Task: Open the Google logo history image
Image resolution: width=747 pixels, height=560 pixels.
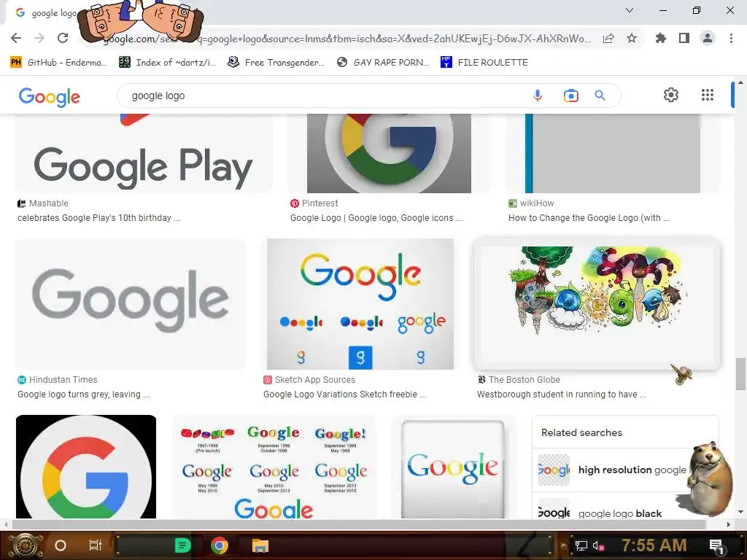Action: [274, 467]
